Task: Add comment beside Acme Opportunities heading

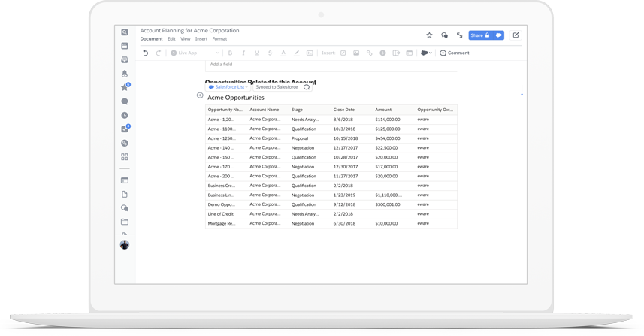Action: tap(200, 95)
